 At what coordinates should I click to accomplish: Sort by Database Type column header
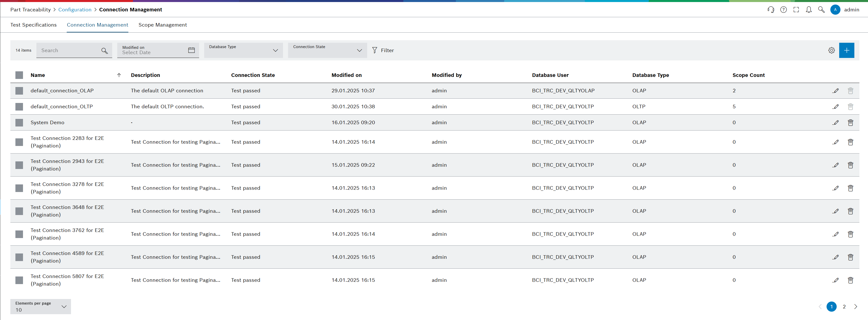pyautogui.click(x=650, y=75)
